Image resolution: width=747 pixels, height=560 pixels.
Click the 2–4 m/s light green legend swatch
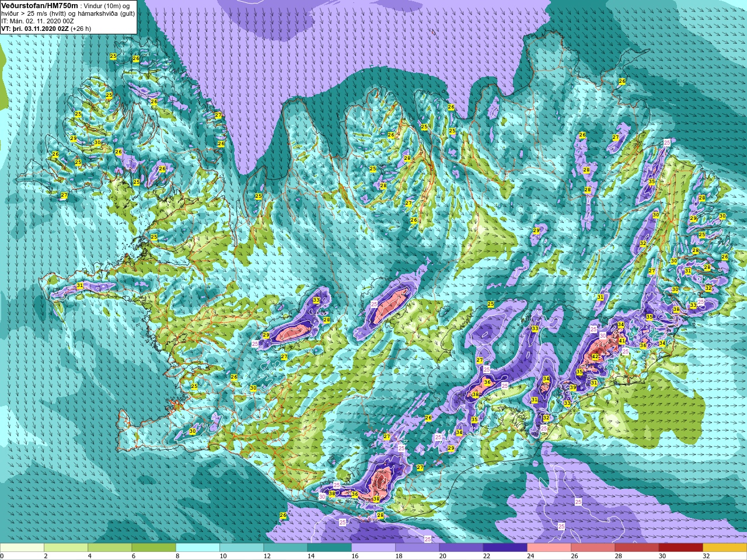coord(66,548)
